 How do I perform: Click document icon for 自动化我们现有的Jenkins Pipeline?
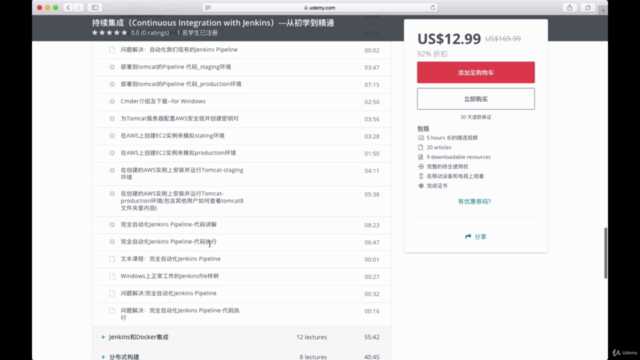coord(112,50)
